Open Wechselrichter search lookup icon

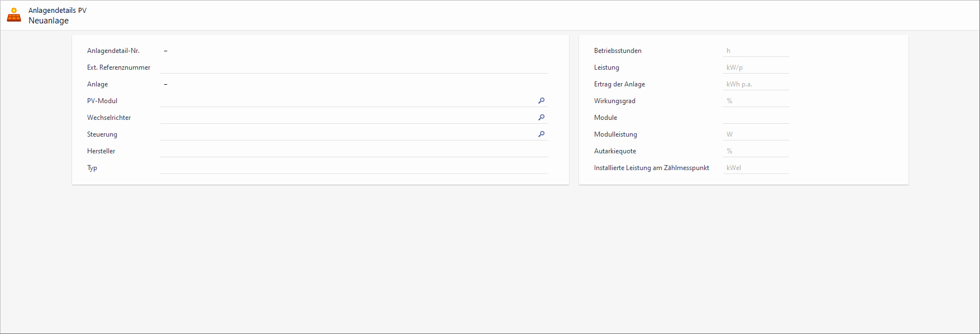541,118
